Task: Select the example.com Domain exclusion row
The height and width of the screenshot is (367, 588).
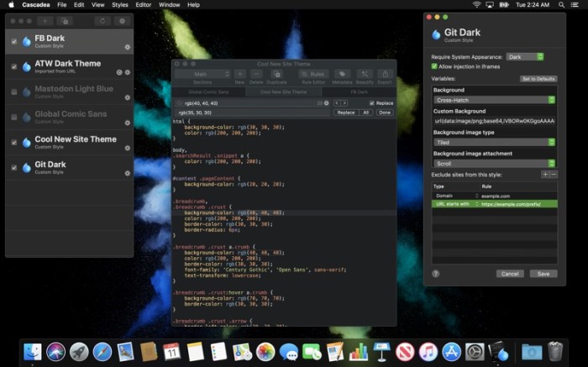Action: [x=494, y=196]
